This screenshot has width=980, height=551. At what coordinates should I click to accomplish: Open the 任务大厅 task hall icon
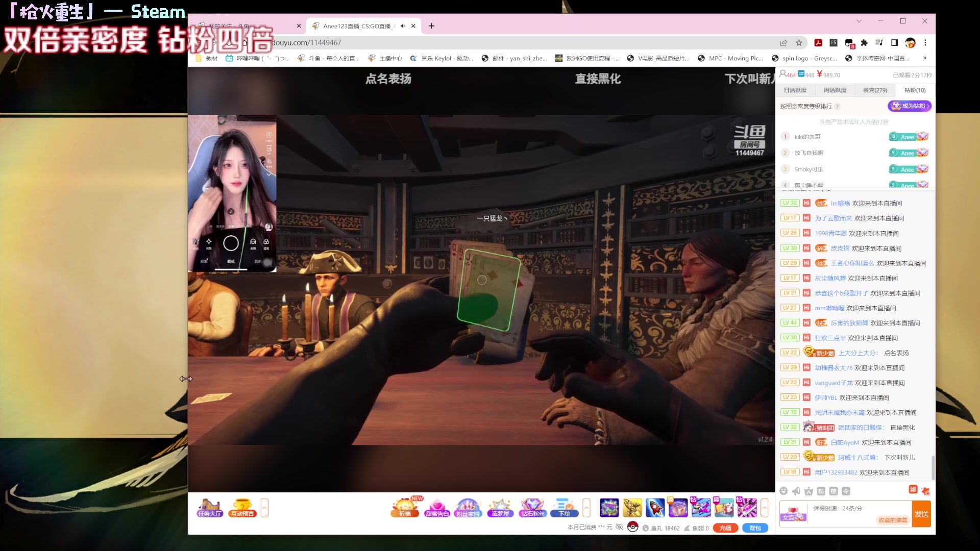click(209, 508)
